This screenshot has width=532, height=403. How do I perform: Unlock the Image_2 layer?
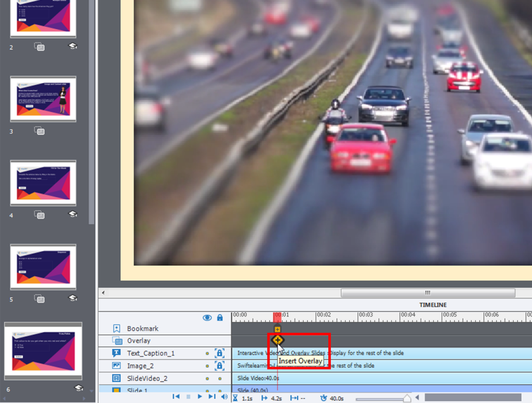219,366
